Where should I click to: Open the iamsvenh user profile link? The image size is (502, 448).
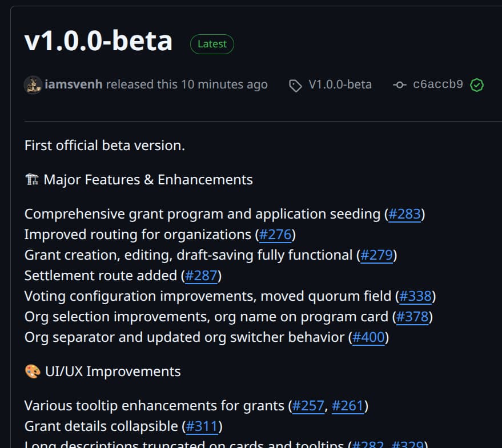coord(74,84)
